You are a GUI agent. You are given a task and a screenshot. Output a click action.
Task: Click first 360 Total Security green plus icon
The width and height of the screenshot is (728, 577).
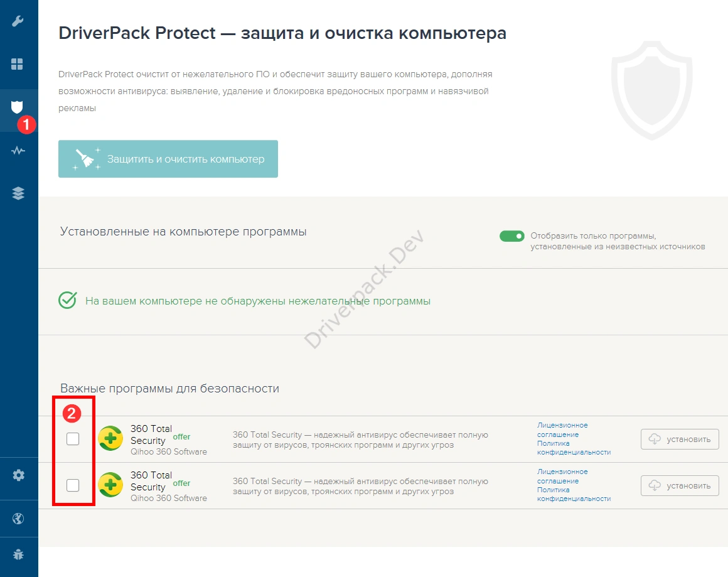click(x=110, y=438)
